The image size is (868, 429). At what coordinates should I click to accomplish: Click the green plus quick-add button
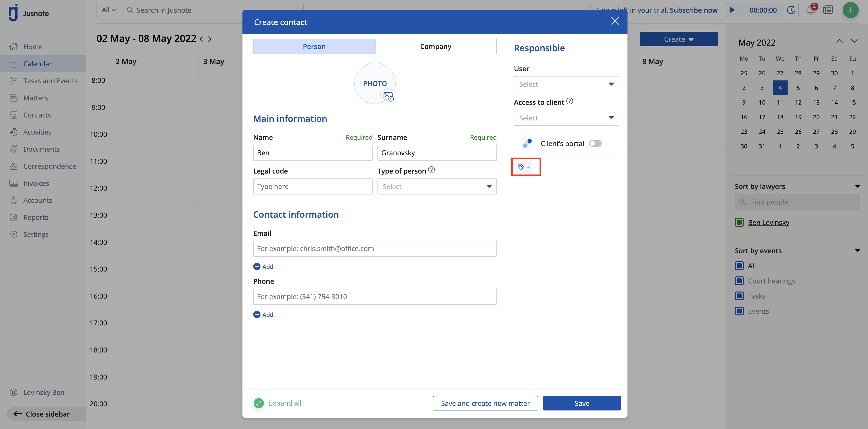(x=850, y=10)
